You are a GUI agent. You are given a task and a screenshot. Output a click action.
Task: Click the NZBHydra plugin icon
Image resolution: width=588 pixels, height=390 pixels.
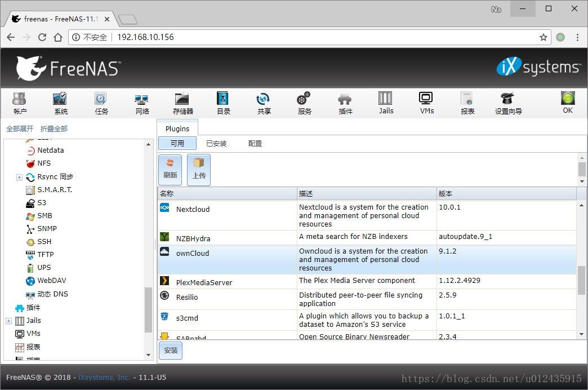[164, 237]
